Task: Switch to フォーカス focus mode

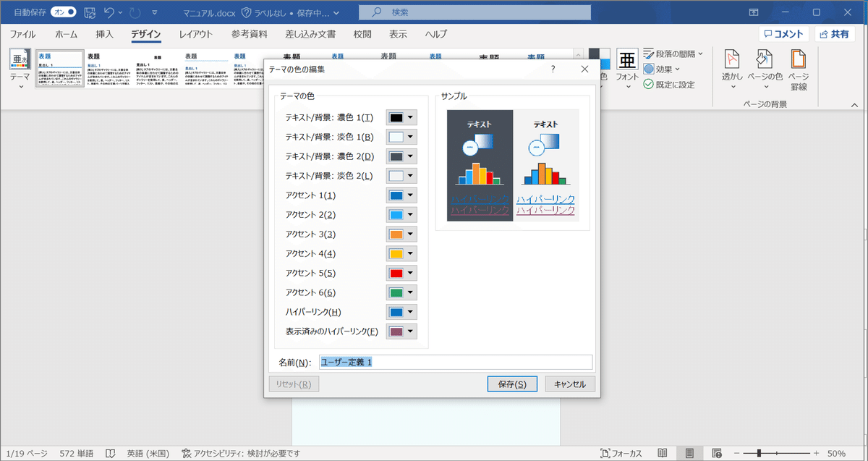Action: tap(621, 453)
